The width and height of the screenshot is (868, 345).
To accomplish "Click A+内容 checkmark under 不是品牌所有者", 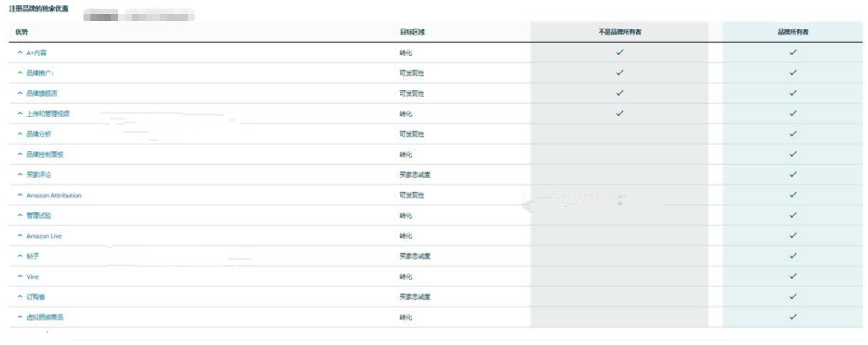I will click(x=620, y=52).
